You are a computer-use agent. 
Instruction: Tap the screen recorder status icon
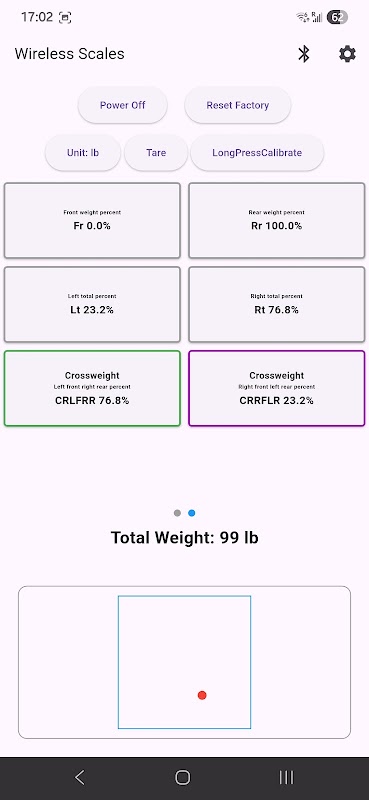[65, 18]
